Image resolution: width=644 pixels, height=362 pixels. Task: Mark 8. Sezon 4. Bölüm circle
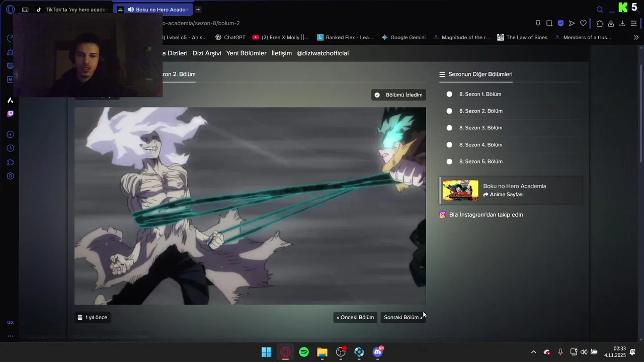(449, 145)
